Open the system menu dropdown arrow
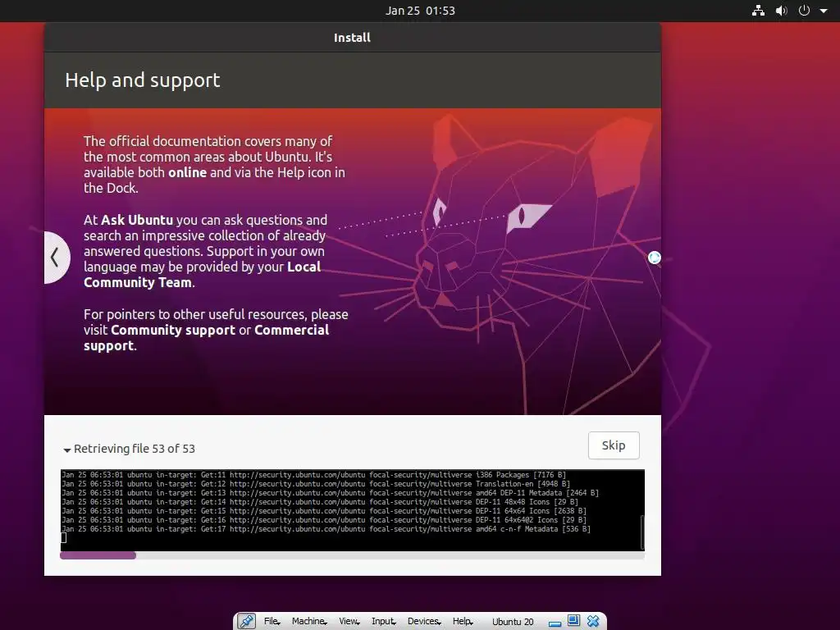This screenshot has width=840, height=630. pyautogui.click(x=824, y=11)
